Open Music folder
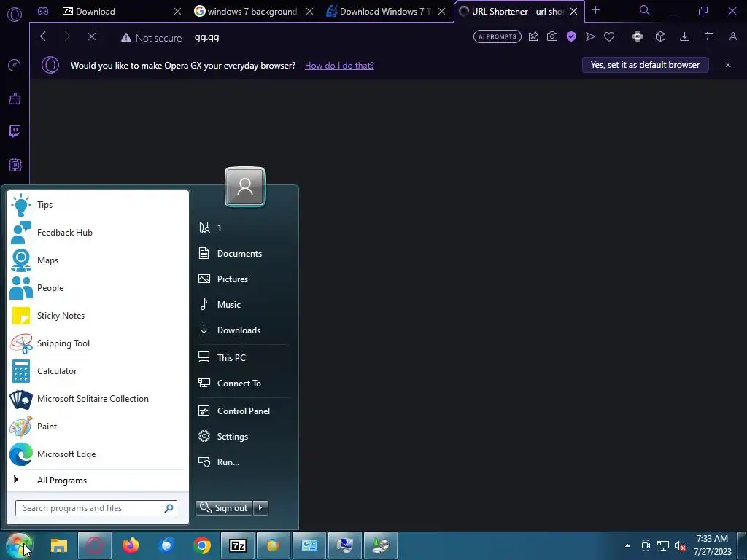Image resolution: width=747 pixels, height=560 pixels. [244, 305]
